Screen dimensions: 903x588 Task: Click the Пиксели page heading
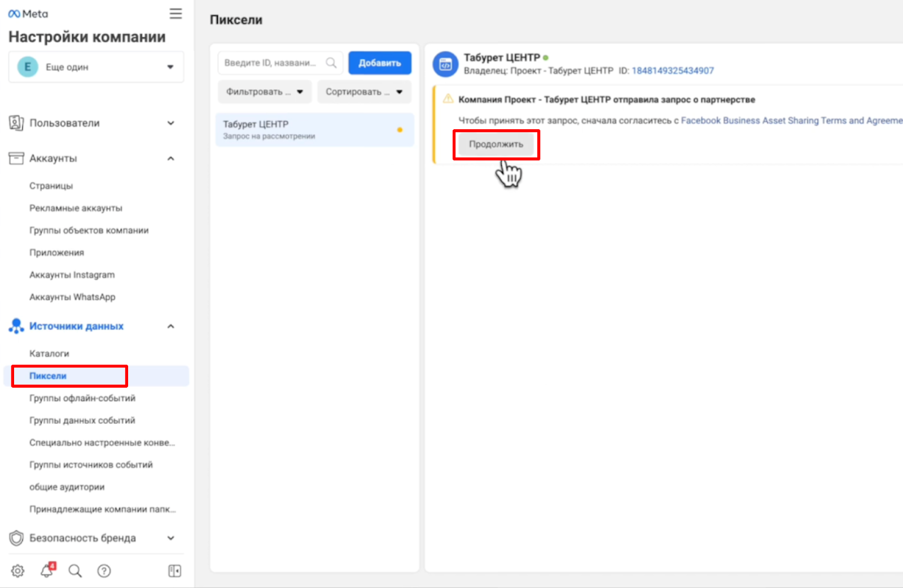(236, 20)
